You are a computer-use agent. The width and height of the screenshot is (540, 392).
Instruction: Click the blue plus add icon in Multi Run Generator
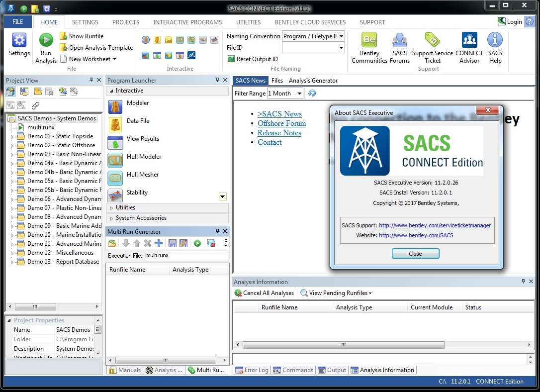click(159, 243)
